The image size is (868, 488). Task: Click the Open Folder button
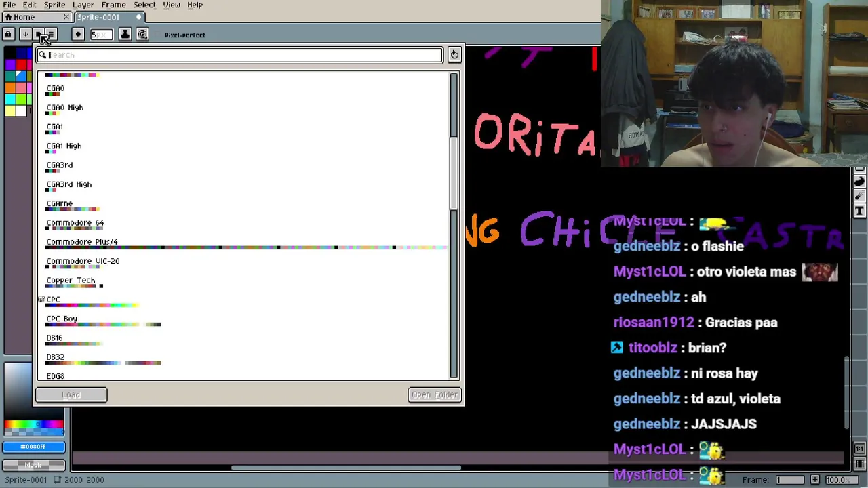point(435,394)
